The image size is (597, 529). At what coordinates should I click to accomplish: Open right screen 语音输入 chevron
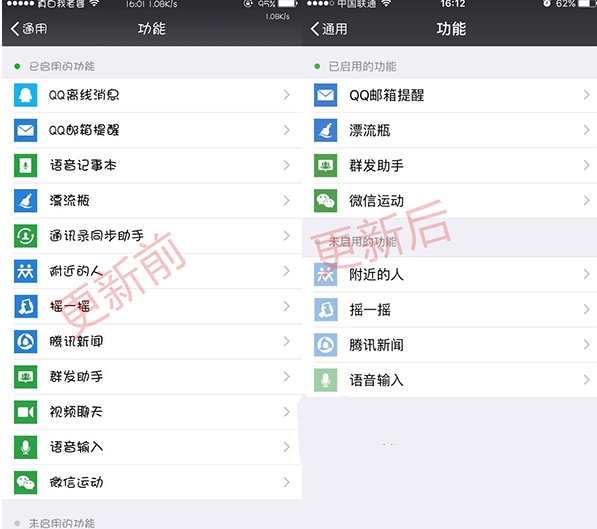click(x=587, y=380)
